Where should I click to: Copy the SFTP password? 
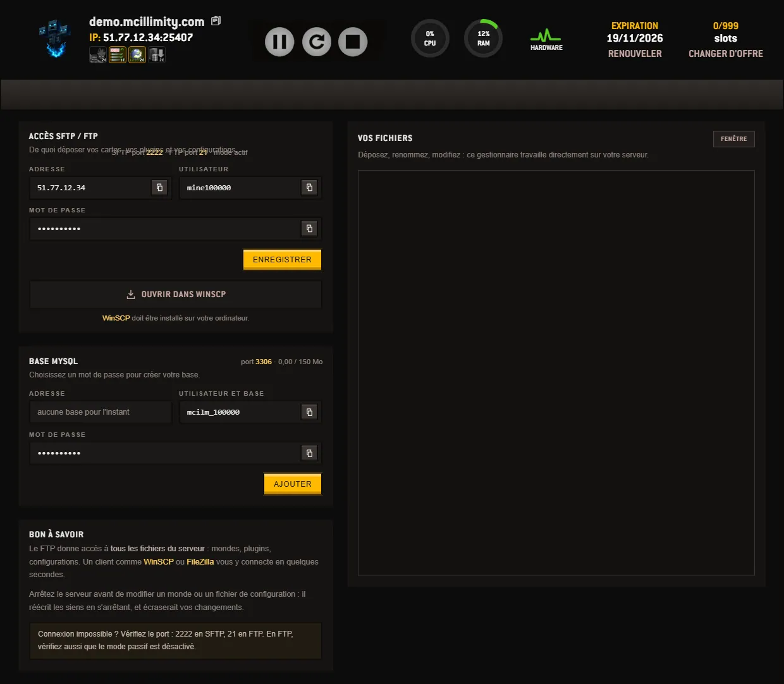(x=309, y=229)
